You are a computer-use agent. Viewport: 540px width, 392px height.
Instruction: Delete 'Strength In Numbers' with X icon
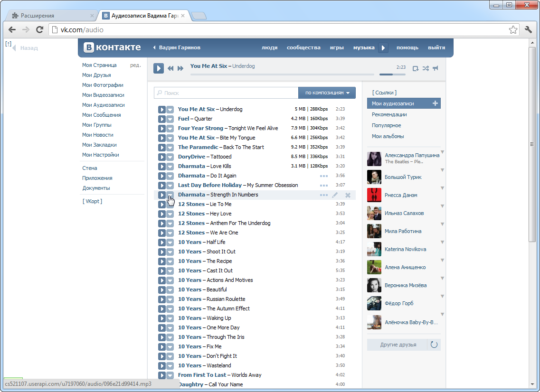[x=348, y=195]
